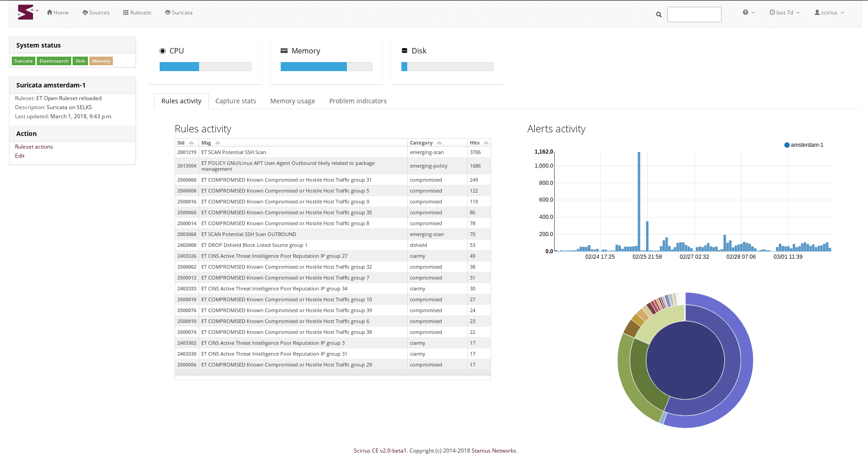Open rule Sid 2500068

pos(187,212)
